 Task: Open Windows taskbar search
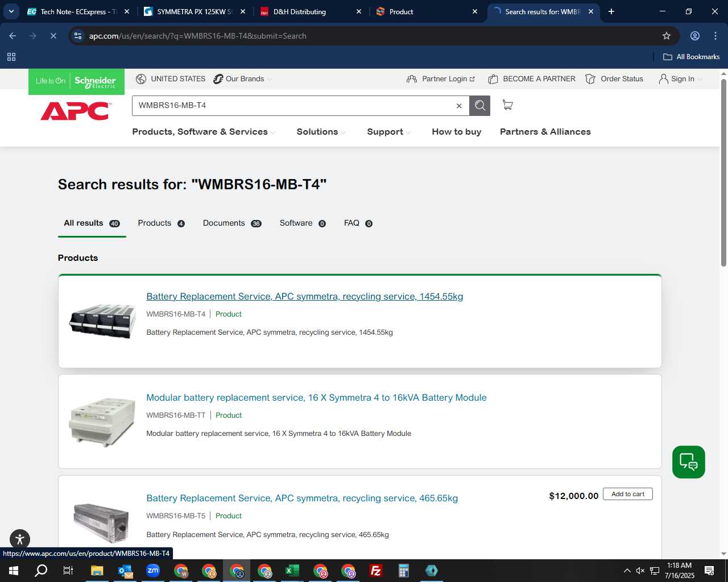click(41, 571)
